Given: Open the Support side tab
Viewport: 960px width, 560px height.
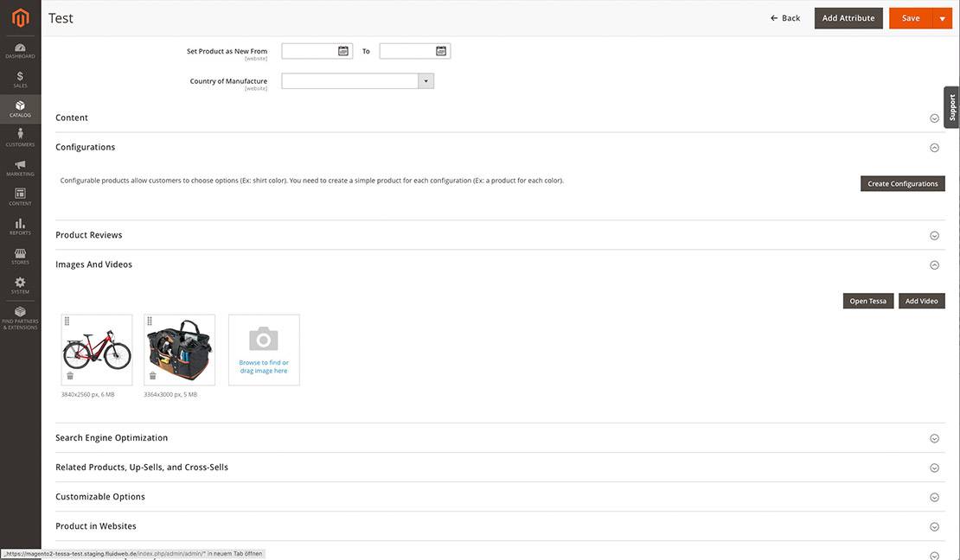Looking at the screenshot, I should 951,107.
